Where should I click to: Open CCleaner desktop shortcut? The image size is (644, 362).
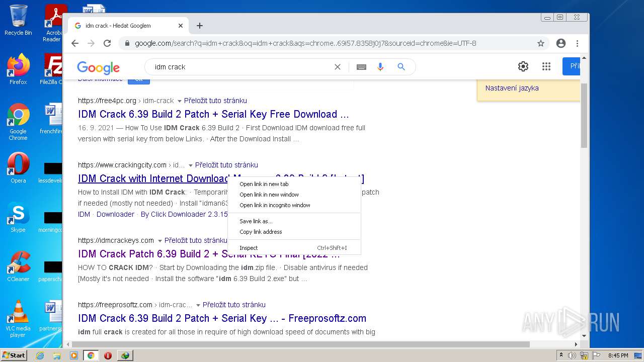pyautogui.click(x=18, y=266)
